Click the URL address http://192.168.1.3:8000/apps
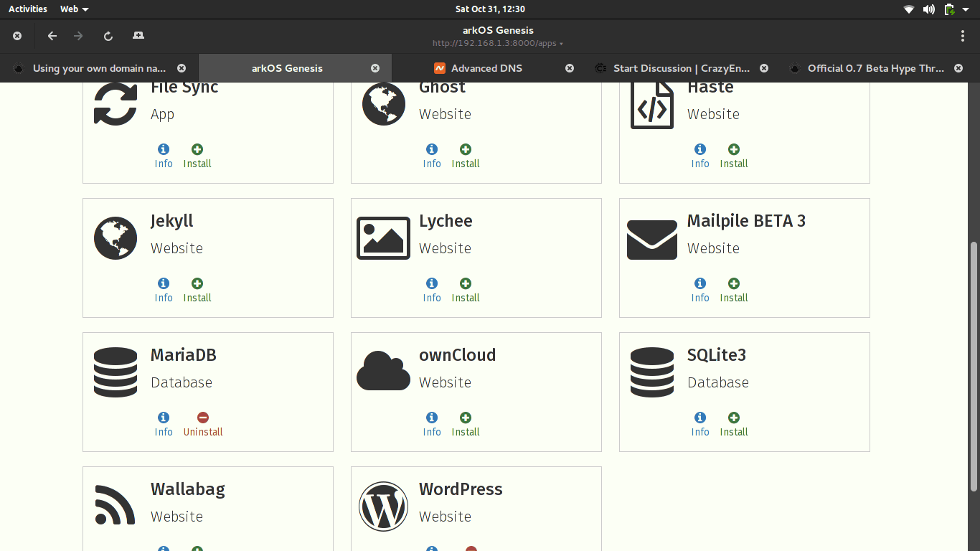The width and height of the screenshot is (980, 551). click(x=495, y=43)
